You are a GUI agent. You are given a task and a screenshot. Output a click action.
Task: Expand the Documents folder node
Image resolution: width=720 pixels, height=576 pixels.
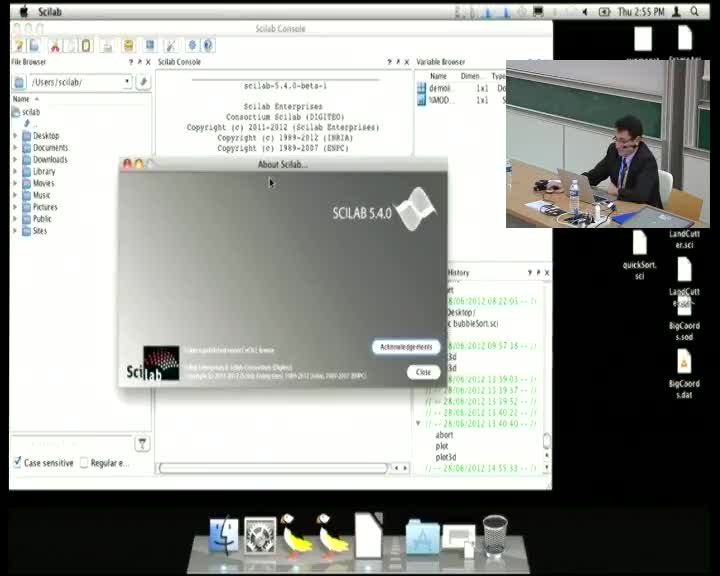pos(15,148)
